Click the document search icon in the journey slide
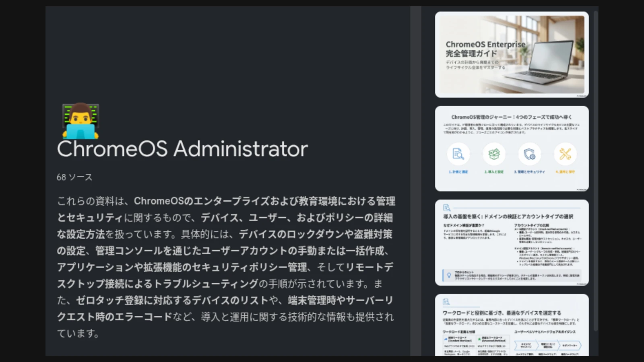Image resolution: width=644 pixels, height=362 pixels. (x=458, y=154)
